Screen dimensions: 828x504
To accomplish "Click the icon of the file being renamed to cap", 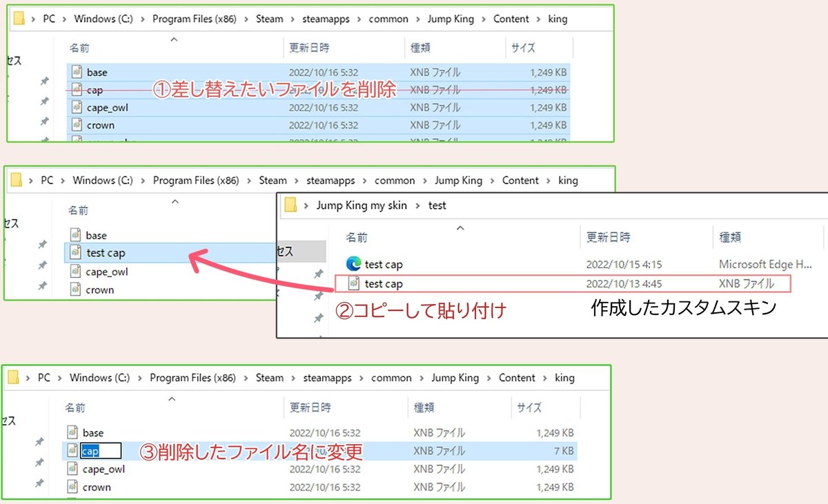I will click(72, 450).
